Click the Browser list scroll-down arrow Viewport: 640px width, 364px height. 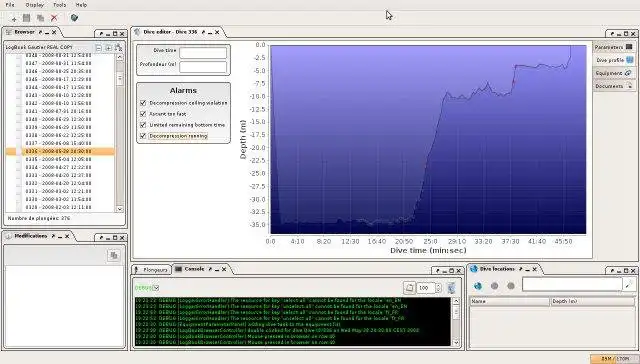120,209
